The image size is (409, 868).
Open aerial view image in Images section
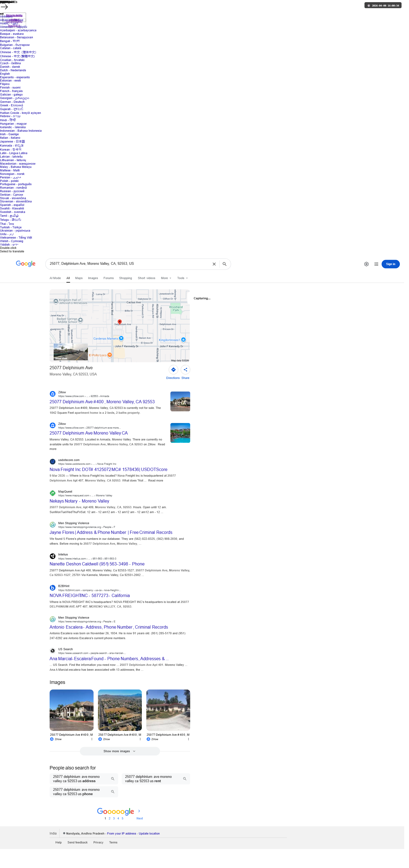point(120,710)
